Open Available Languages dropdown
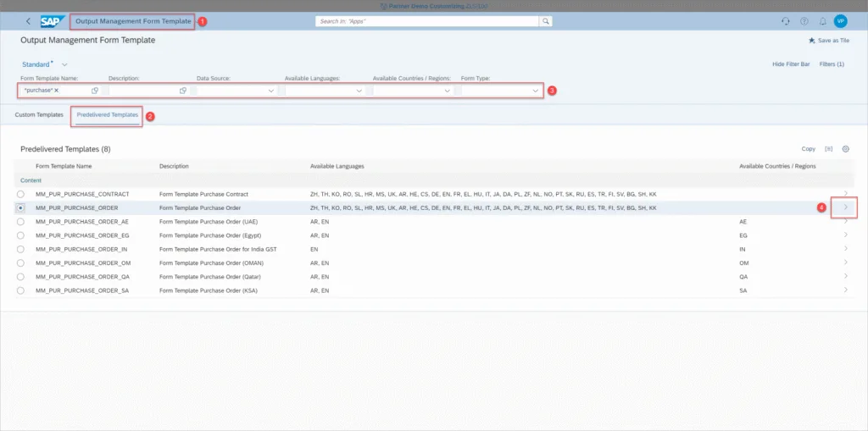The height and width of the screenshot is (431, 868). click(x=359, y=91)
